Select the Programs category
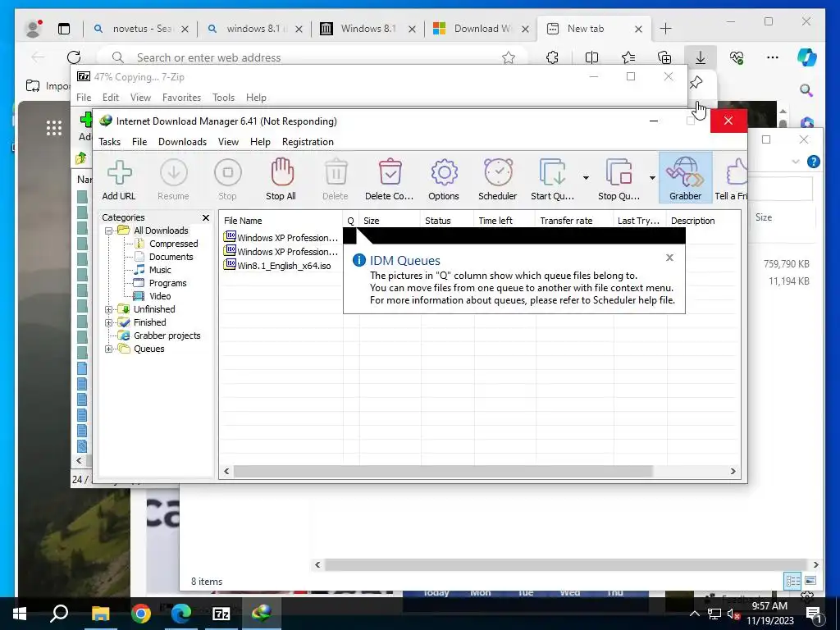The image size is (840, 630). (167, 283)
